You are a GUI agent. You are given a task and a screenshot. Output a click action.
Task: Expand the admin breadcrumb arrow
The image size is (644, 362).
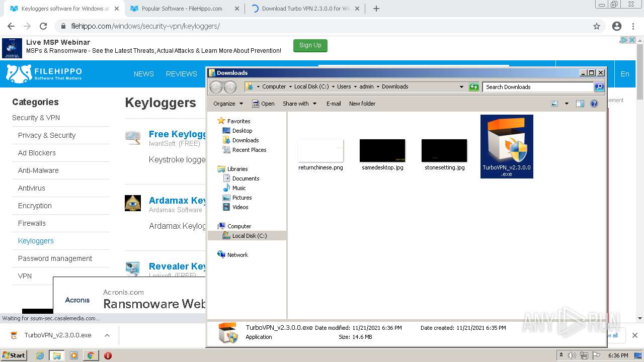[378, 87]
